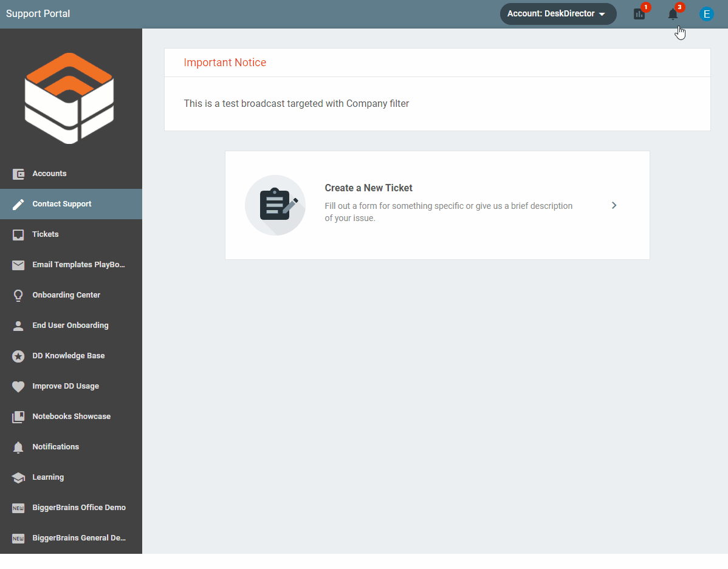
Task: Open the DD Knowledge Base label
Action: click(69, 356)
